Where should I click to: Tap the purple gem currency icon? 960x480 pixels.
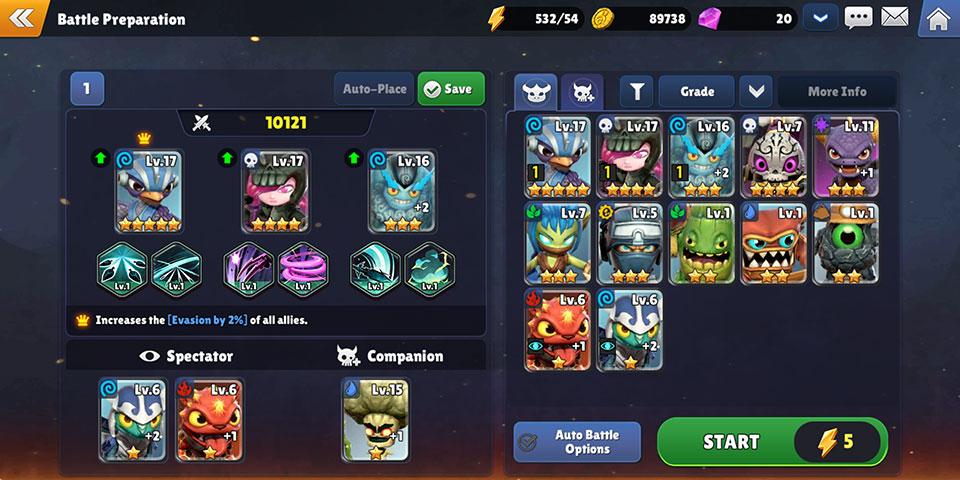[x=709, y=18]
